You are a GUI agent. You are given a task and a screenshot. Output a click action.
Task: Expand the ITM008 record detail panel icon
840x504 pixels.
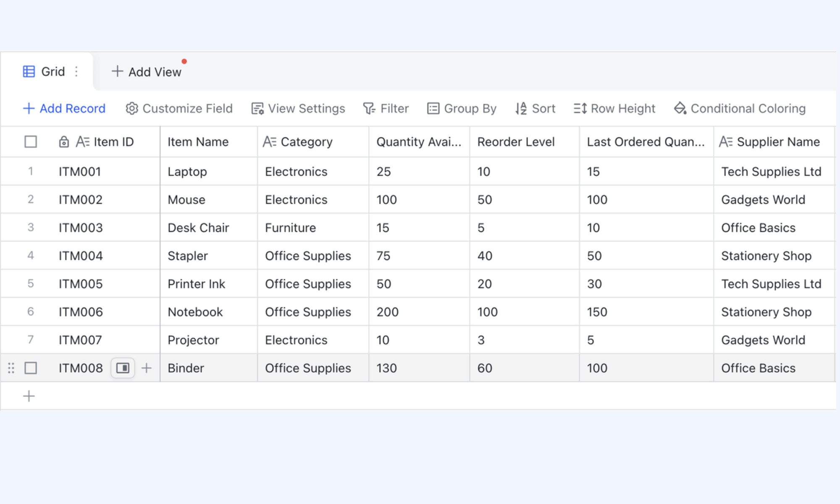[123, 368]
